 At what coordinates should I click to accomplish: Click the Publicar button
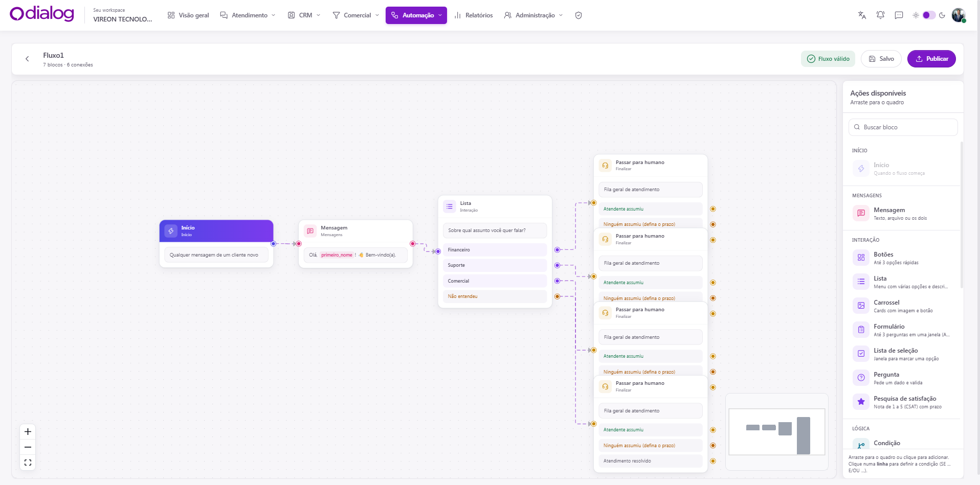click(931, 59)
